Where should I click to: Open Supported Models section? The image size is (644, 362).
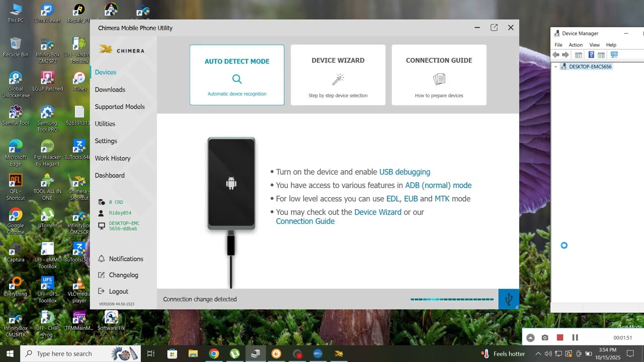(x=120, y=107)
